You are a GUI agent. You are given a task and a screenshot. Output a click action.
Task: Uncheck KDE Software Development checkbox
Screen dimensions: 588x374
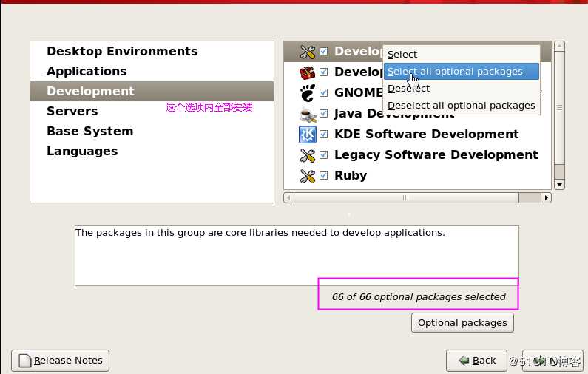[324, 135]
